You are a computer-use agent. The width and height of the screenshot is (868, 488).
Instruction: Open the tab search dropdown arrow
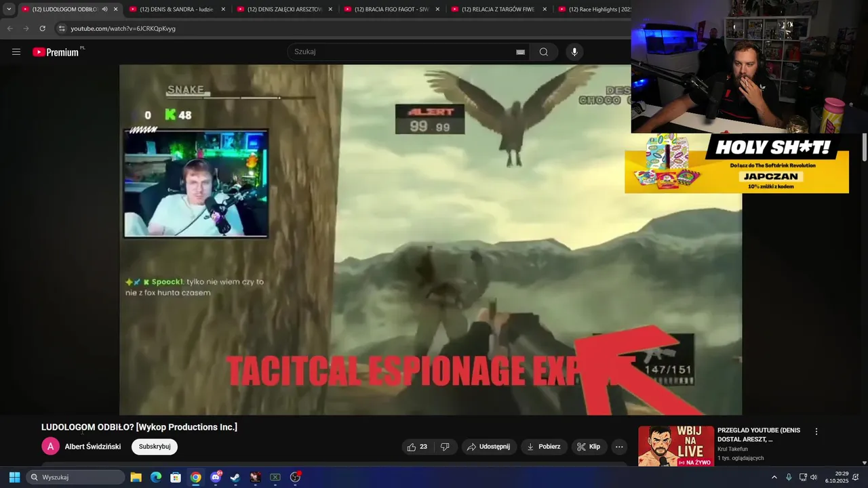pyautogui.click(x=9, y=9)
